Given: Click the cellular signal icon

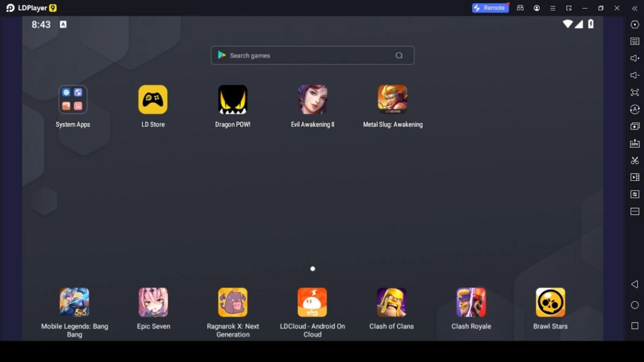Looking at the screenshot, I should point(579,24).
